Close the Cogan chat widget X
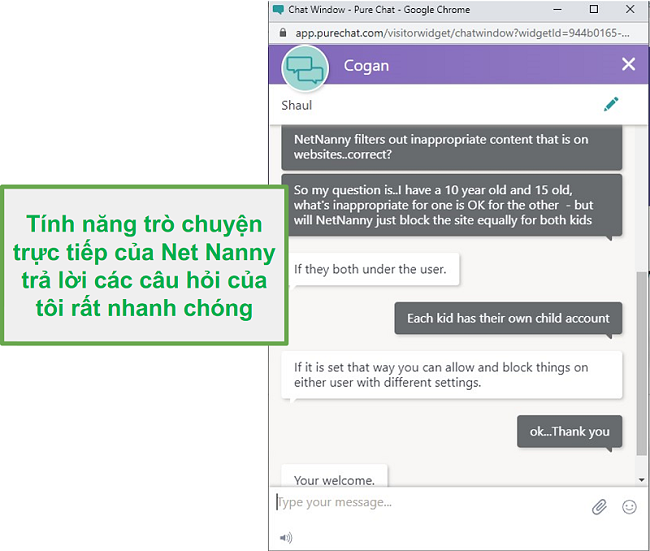The height and width of the screenshot is (551, 650). (628, 64)
